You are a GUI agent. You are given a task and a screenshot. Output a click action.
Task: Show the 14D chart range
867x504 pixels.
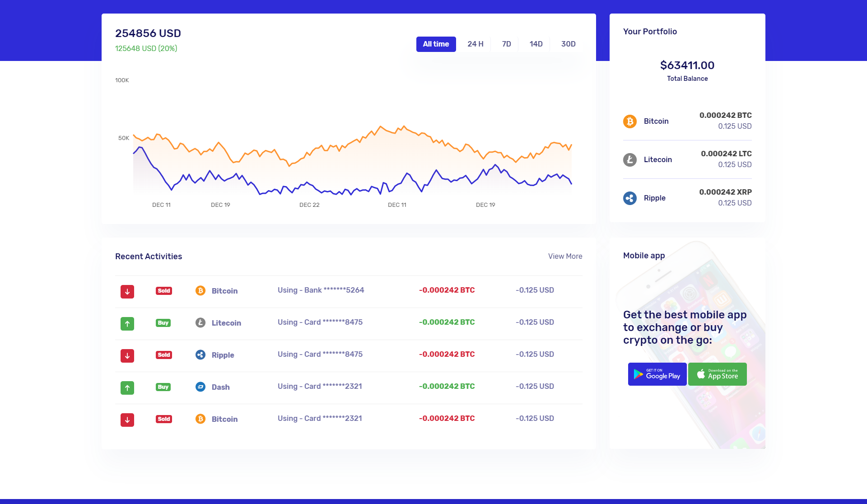536,44
